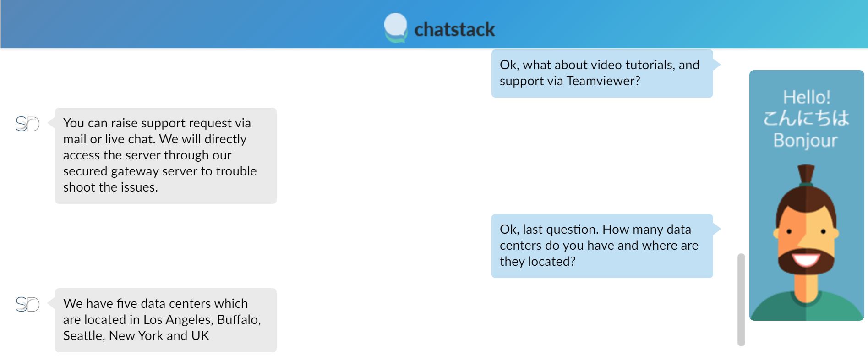Click the SD agent avatar beside support request message

(27, 124)
